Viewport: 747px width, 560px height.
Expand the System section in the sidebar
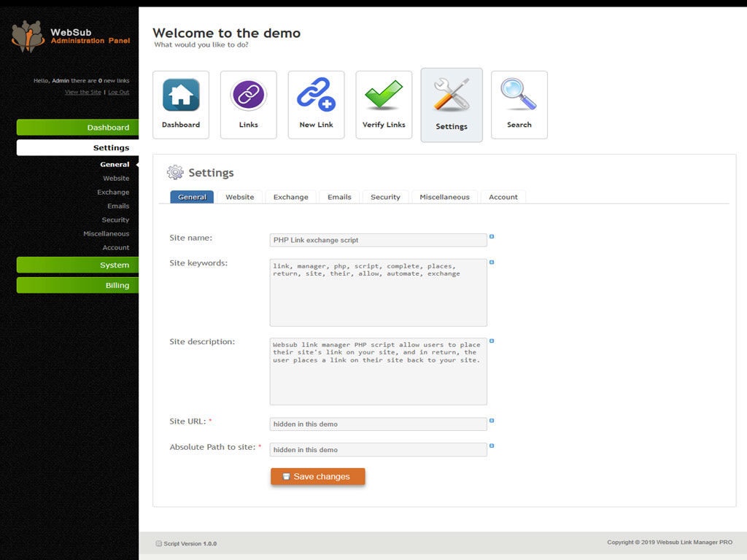click(77, 265)
